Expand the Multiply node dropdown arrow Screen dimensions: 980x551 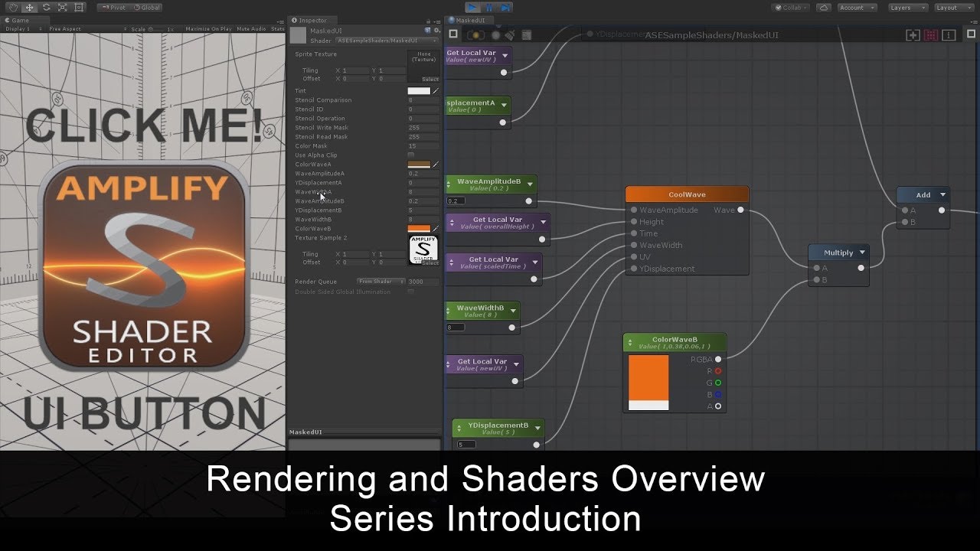(862, 253)
